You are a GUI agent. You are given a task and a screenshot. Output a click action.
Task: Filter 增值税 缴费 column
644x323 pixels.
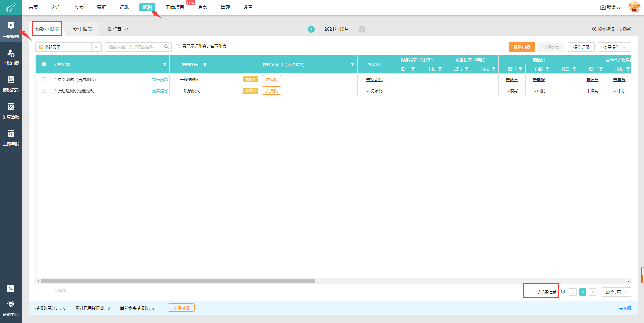pyautogui.click(x=574, y=69)
